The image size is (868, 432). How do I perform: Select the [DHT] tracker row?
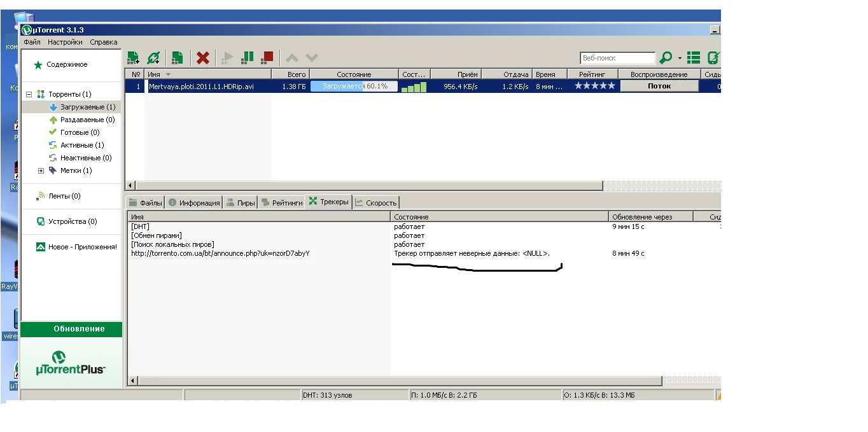click(x=423, y=226)
